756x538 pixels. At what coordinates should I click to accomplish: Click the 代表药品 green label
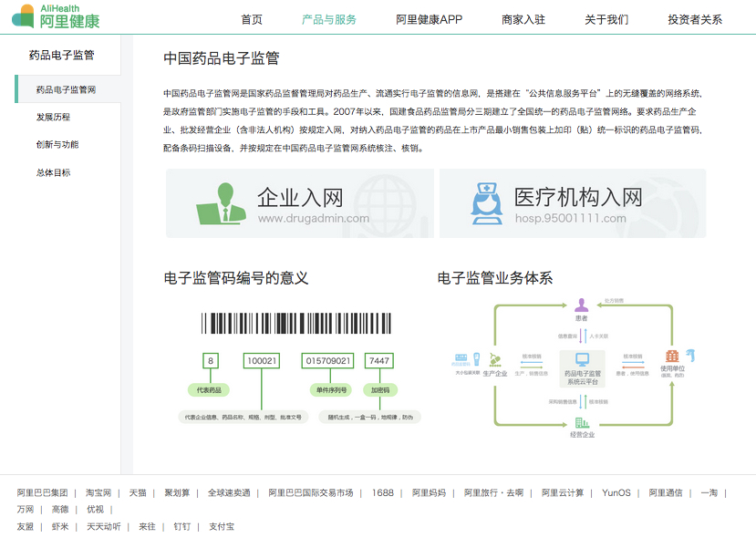[x=209, y=390]
